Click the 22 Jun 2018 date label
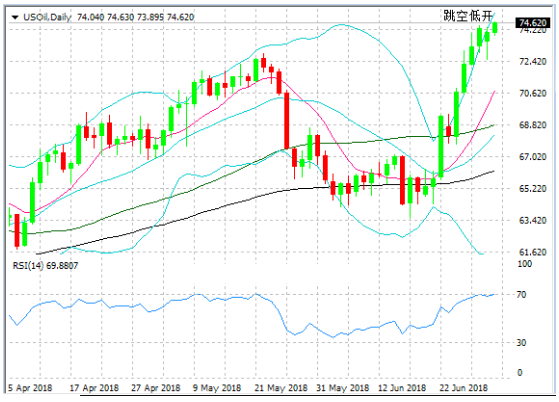559x402 pixels. click(x=463, y=388)
